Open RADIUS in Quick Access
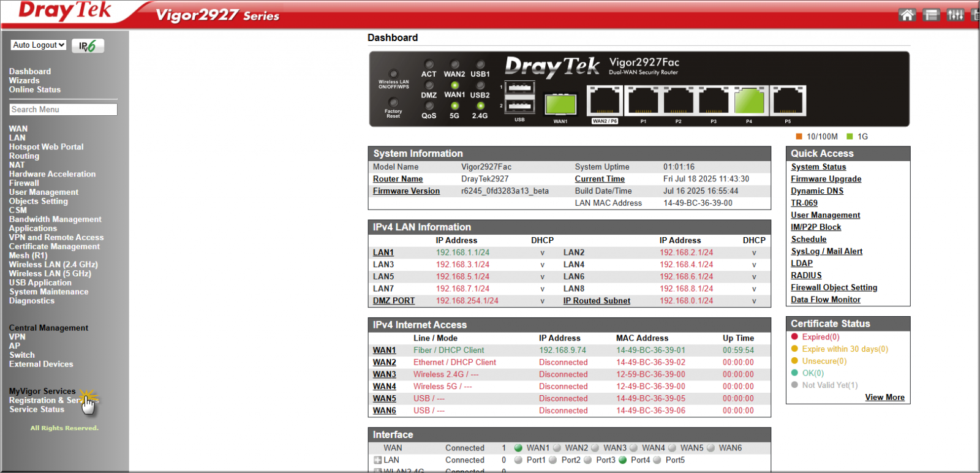 [806, 275]
